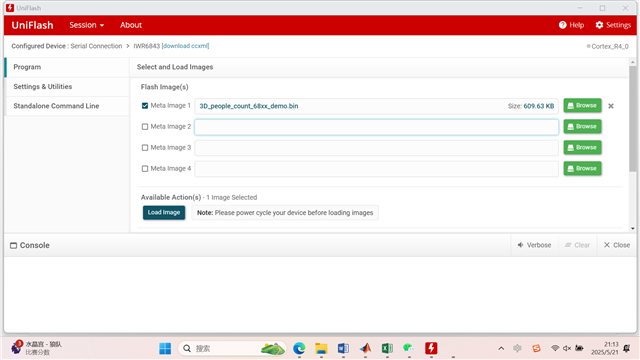
Task: Click the scroll down arrow
Action: 633,229
